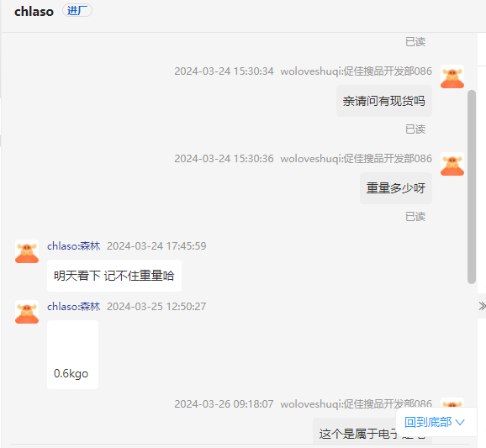Click the partly hidden avatar at 09:18:07

[452, 403]
